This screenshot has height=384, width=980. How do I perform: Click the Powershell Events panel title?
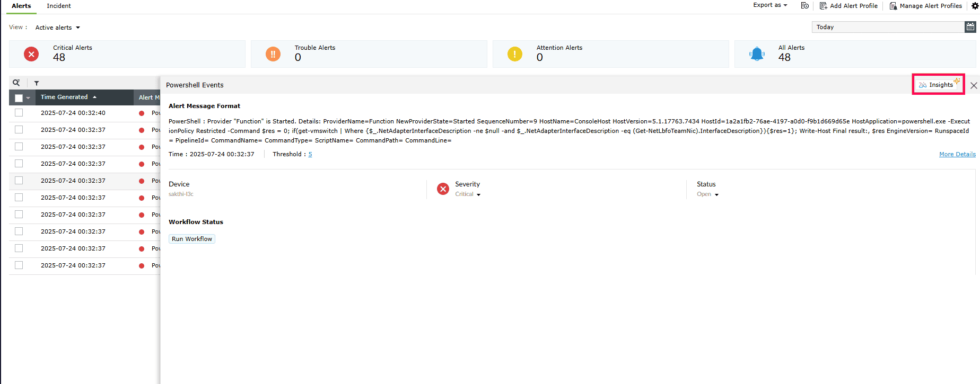pyautogui.click(x=195, y=85)
